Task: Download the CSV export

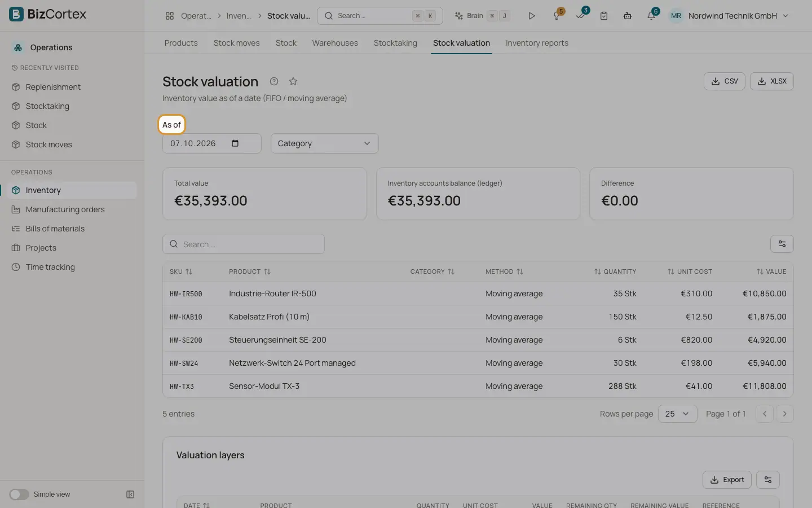Action: click(725, 81)
